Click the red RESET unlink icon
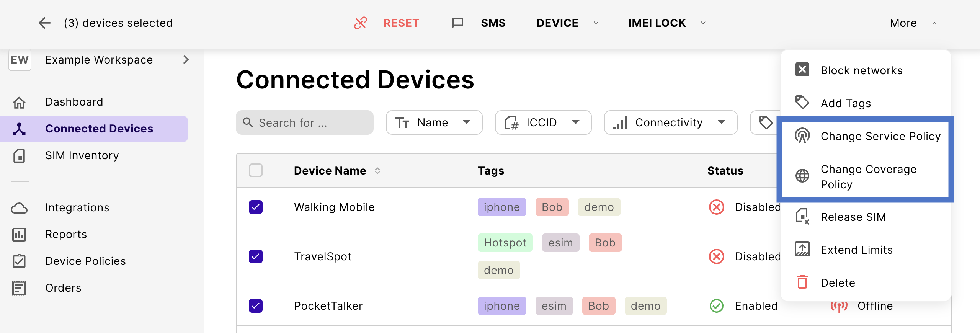 (x=360, y=23)
